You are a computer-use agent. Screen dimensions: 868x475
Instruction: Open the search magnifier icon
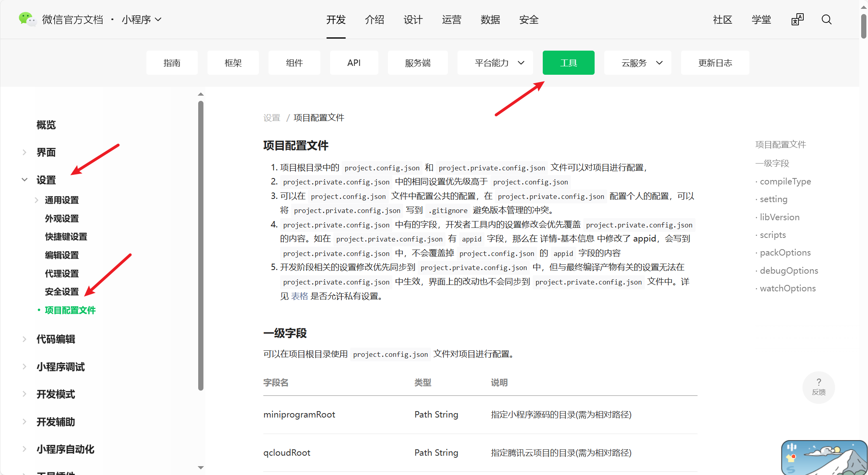[826, 20]
